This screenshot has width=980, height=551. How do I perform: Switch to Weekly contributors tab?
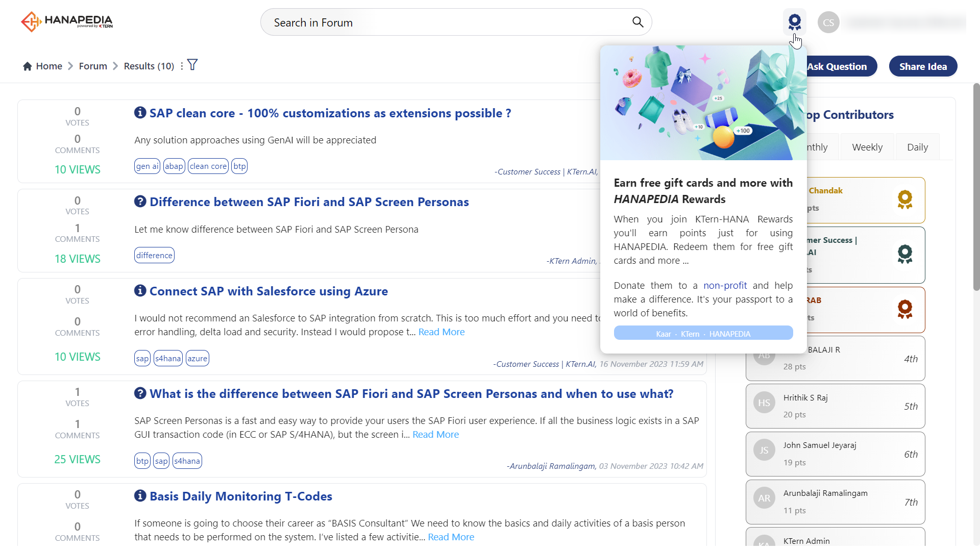867,147
